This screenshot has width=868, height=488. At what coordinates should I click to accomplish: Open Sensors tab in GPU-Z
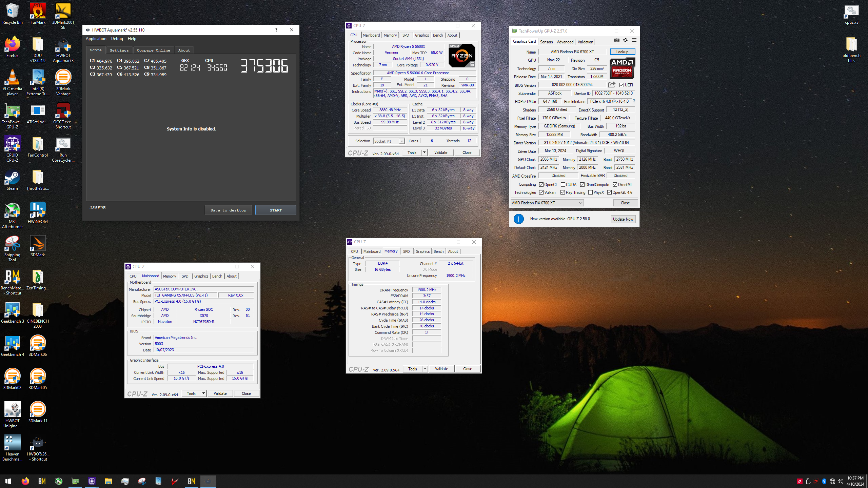pos(546,42)
